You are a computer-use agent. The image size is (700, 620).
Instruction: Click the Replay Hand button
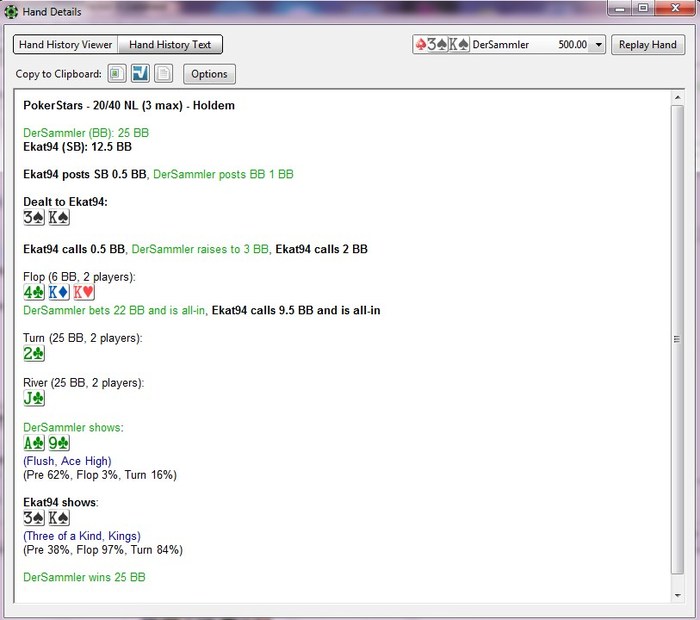click(647, 45)
